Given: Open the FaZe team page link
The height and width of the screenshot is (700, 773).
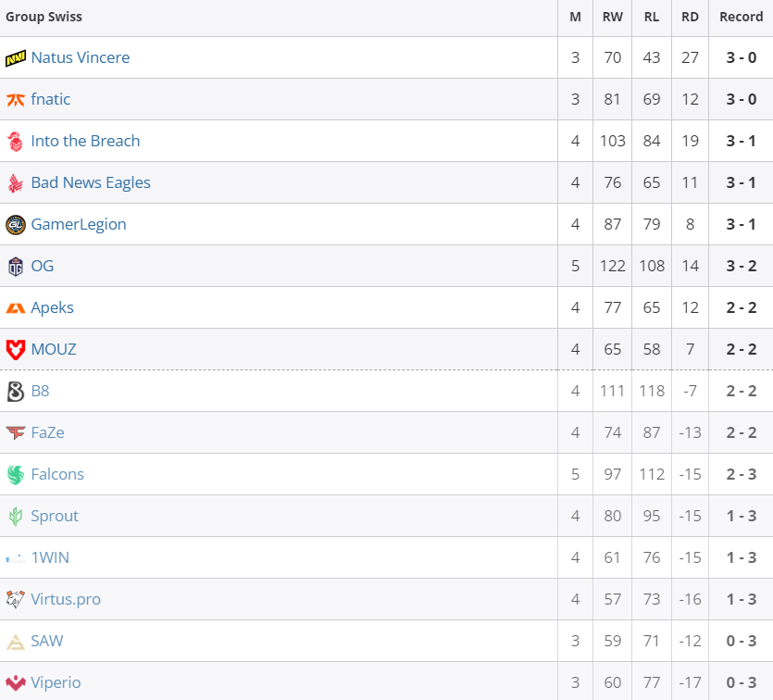Looking at the screenshot, I should pos(48,432).
